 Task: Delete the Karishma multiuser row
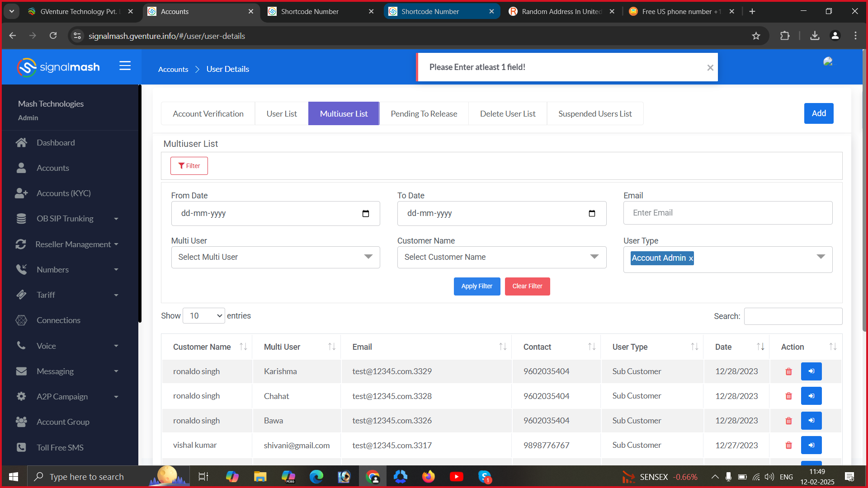coord(788,371)
